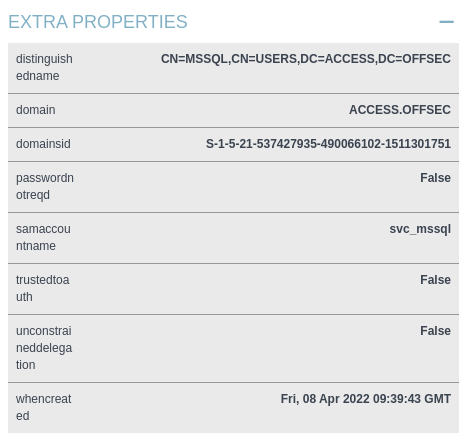469x444 pixels.
Task: Click the CN=MSSQL,CN=USERS distinguished name value
Action: click(x=306, y=59)
